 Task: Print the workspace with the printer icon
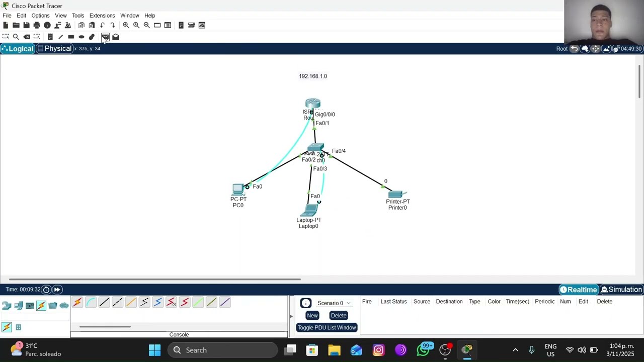point(37,25)
